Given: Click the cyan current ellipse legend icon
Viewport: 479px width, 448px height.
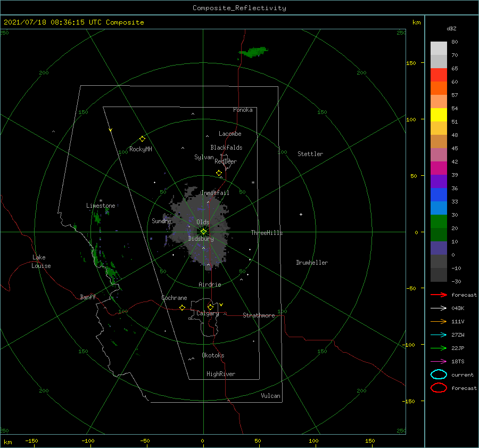Looking at the screenshot, I should point(439,374).
